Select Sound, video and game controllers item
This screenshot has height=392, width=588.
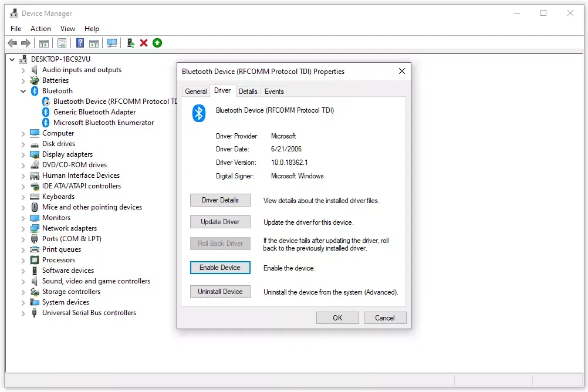pos(96,281)
